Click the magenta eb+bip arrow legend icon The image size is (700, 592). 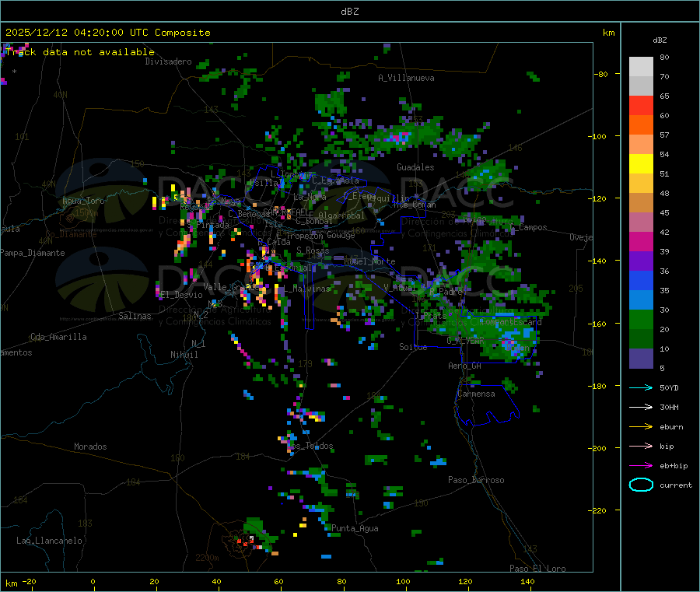click(641, 466)
